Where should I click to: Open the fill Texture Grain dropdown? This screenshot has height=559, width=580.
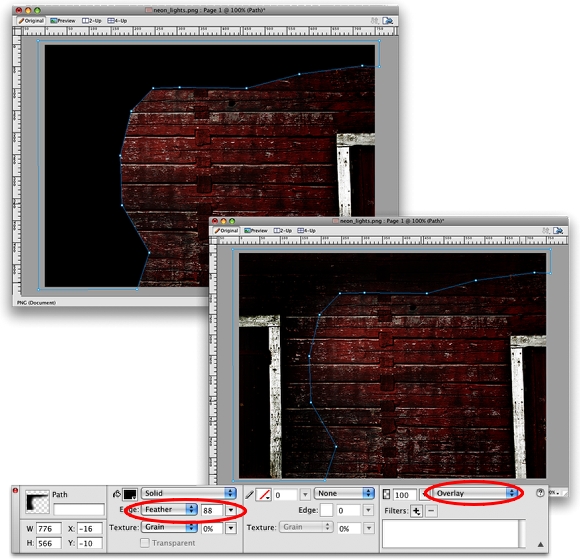(x=169, y=527)
